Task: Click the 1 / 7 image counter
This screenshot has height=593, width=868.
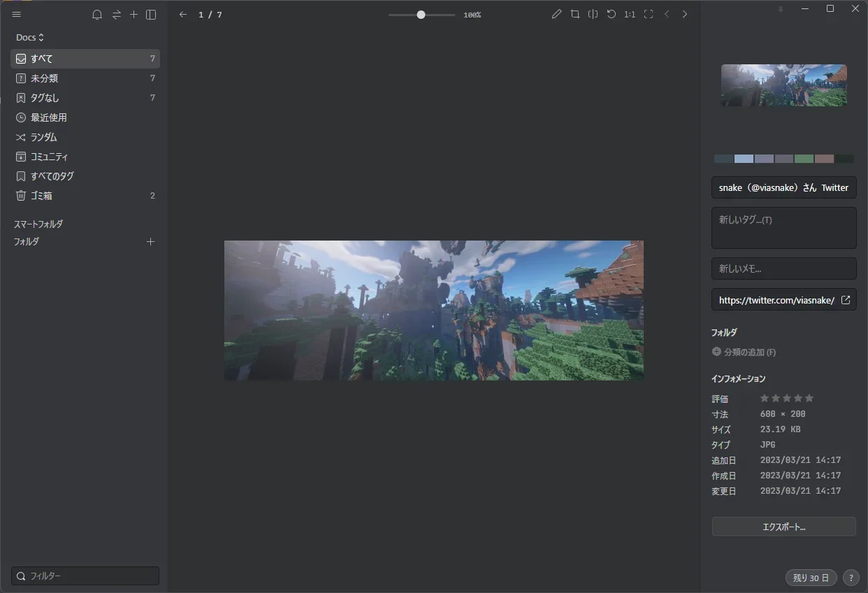Action: pyautogui.click(x=210, y=15)
